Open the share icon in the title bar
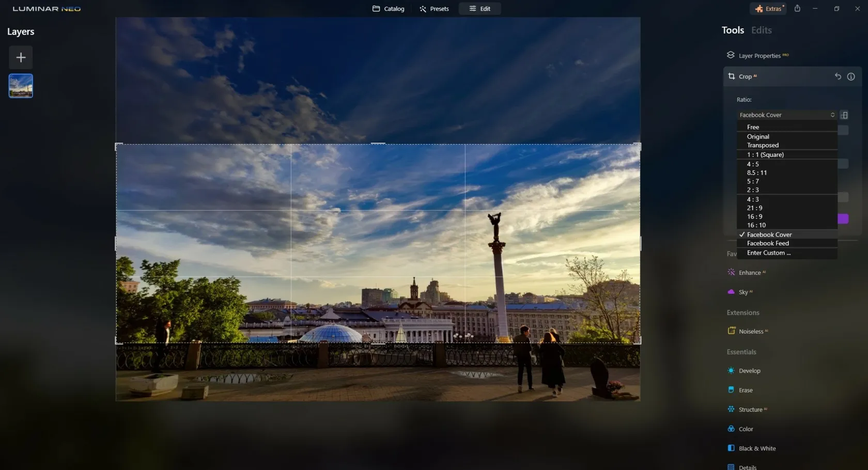The width and height of the screenshot is (868, 470). pos(797,8)
